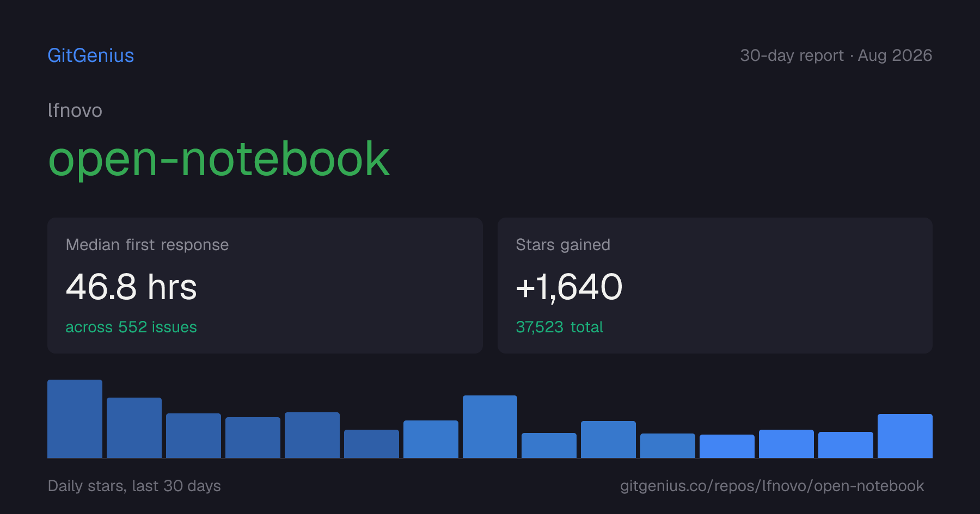980x514 pixels.
Task: Click the tallest first bar in chart
Action: click(x=75, y=419)
